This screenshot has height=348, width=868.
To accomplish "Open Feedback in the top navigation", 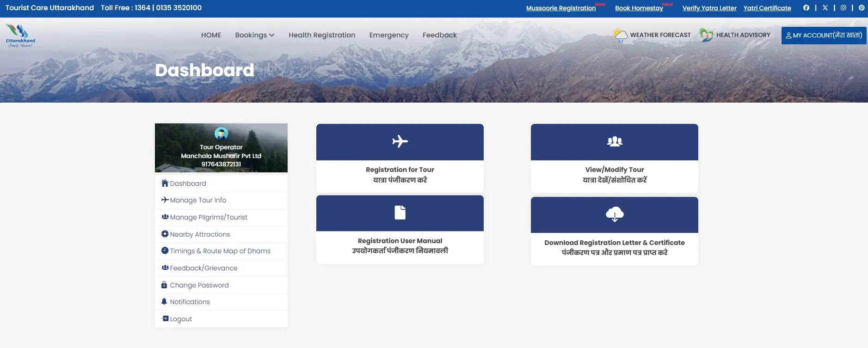I will tap(439, 35).
